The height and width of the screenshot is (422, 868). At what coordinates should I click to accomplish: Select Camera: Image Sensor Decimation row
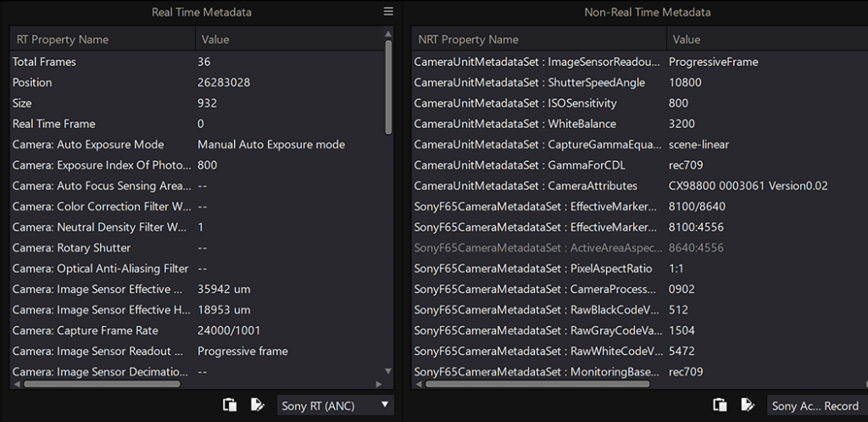(197, 372)
